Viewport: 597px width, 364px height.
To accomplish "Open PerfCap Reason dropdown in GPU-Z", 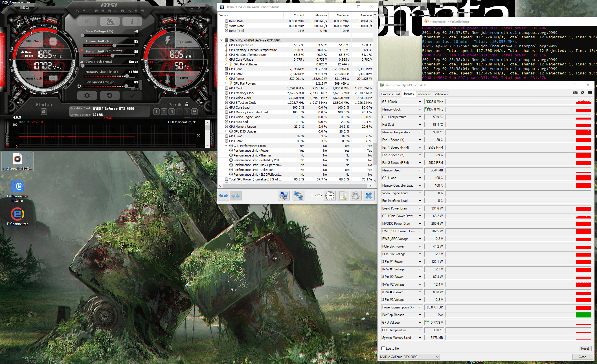I will click(x=420, y=315).
